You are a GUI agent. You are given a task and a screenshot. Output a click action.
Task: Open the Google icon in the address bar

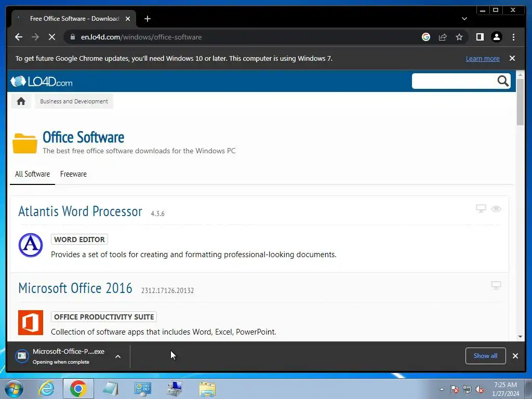click(x=426, y=37)
